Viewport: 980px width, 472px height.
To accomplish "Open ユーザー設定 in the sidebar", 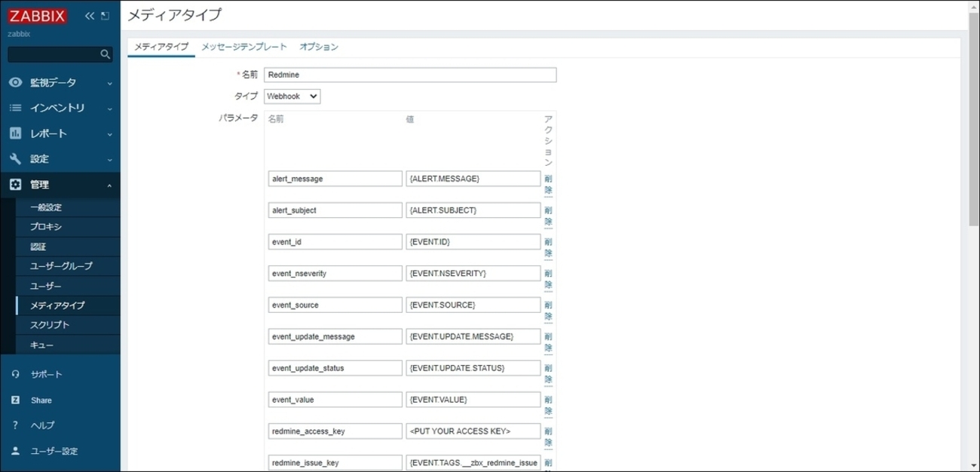I will tap(54, 451).
